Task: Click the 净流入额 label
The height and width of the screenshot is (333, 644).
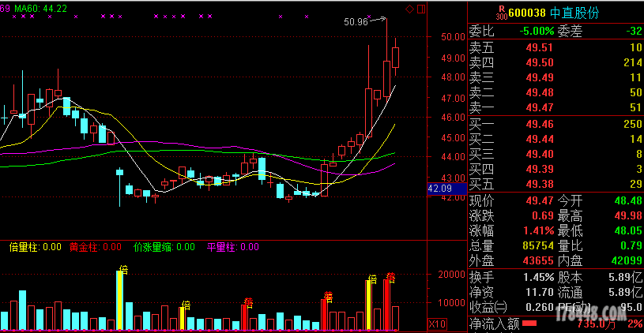Action: pyautogui.click(x=494, y=324)
